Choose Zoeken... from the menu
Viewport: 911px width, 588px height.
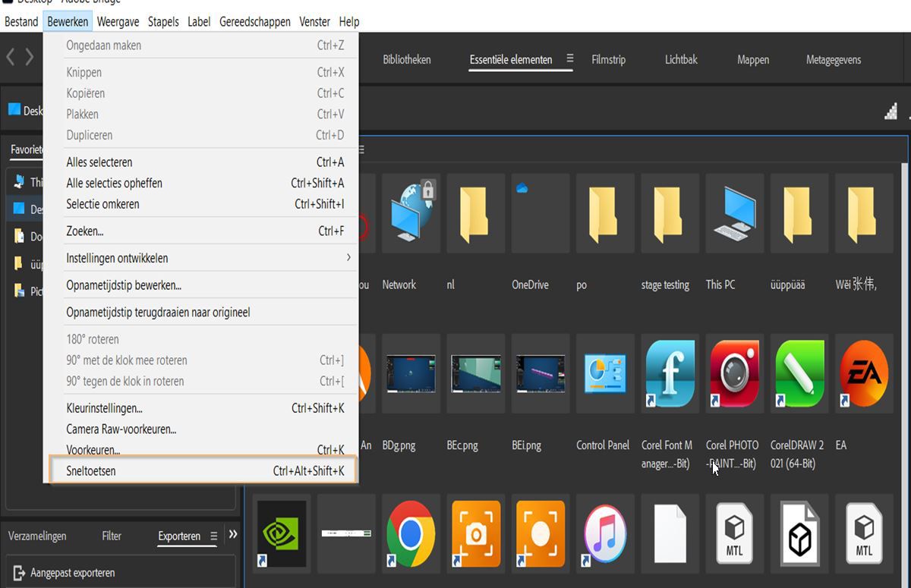pos(205,231)
